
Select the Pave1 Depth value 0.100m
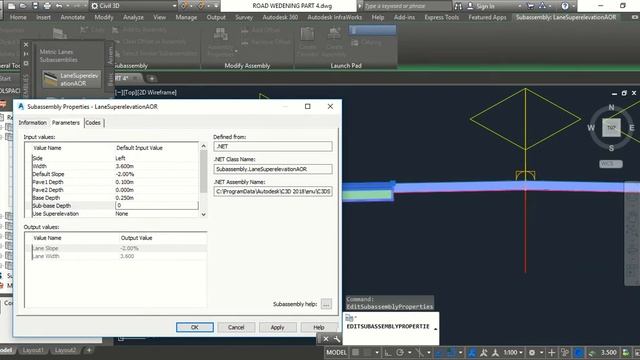(124, 182)
